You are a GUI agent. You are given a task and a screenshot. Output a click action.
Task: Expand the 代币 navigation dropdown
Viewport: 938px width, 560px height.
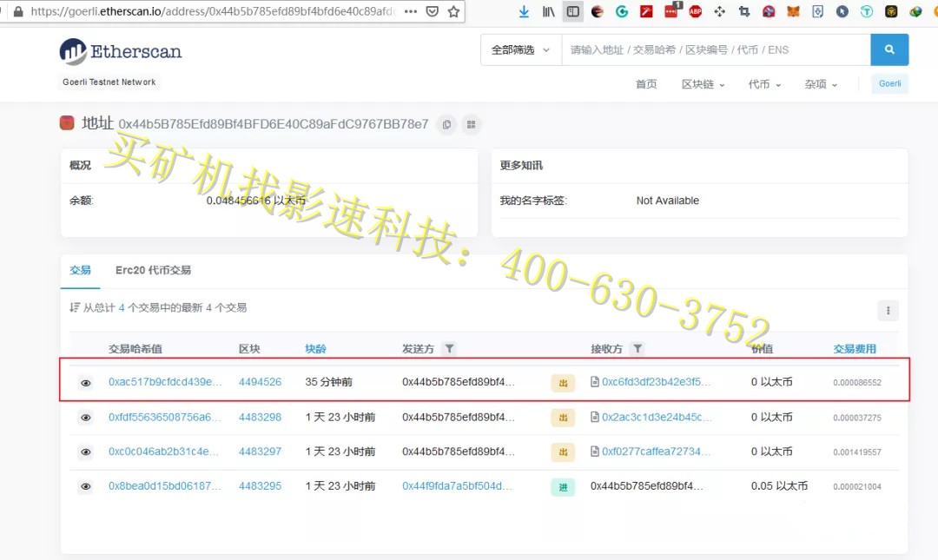tap(764, 84)
